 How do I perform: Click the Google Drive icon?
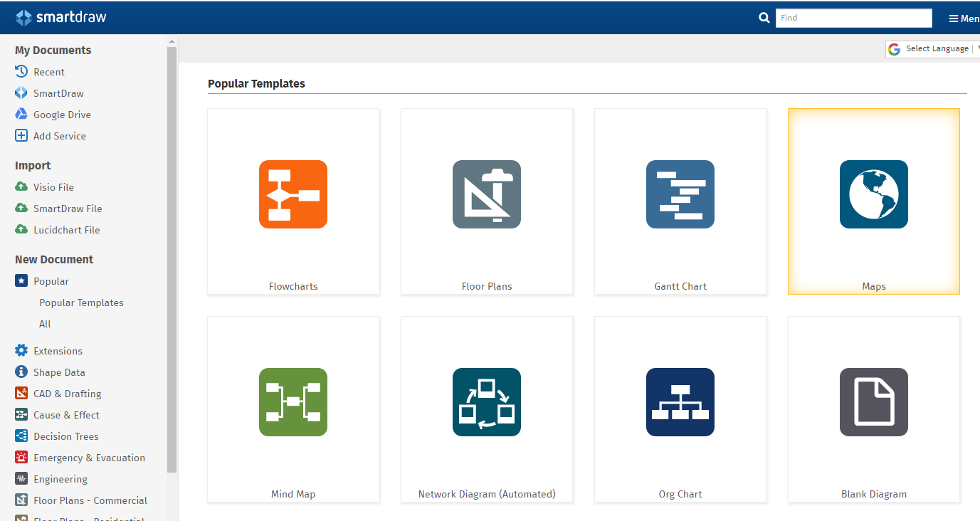(x=21, y=114)
